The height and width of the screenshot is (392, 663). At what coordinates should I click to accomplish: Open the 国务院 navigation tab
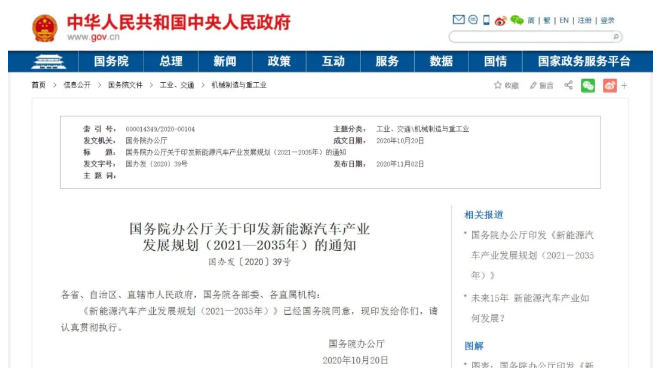click(111, 61)
